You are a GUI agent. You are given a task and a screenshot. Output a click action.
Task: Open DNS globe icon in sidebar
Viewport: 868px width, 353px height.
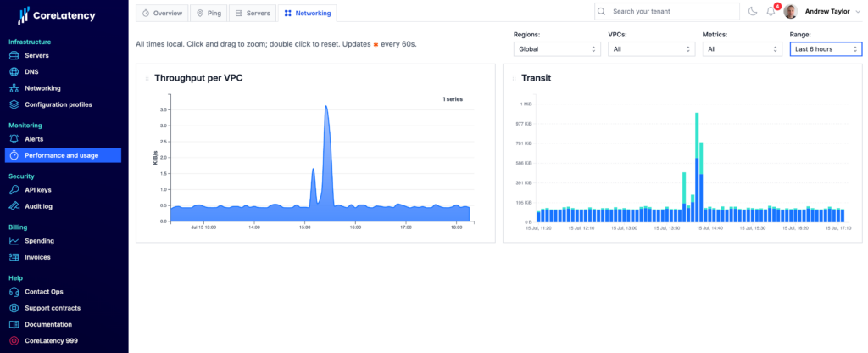coord(14,72)
